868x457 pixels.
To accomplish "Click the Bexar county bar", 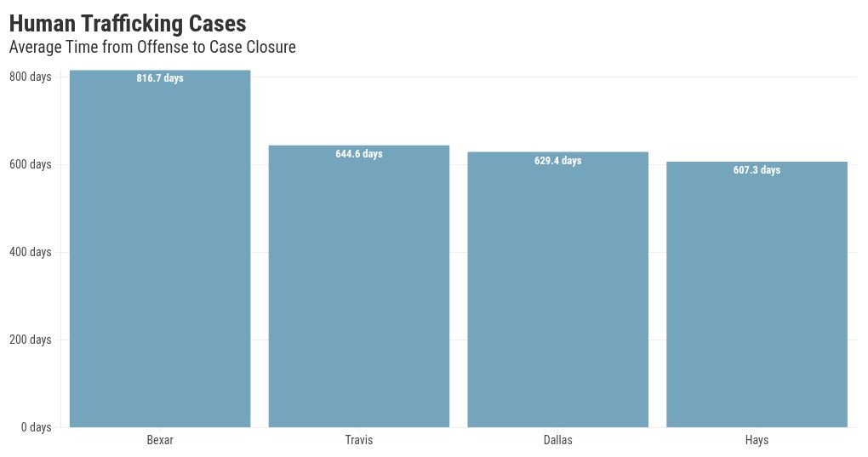I will [160, 255].
